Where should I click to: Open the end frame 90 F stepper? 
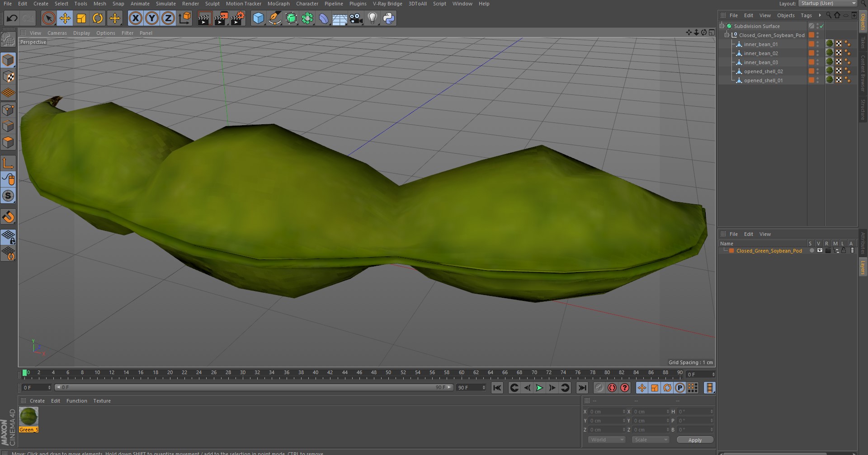pos(484,388)
